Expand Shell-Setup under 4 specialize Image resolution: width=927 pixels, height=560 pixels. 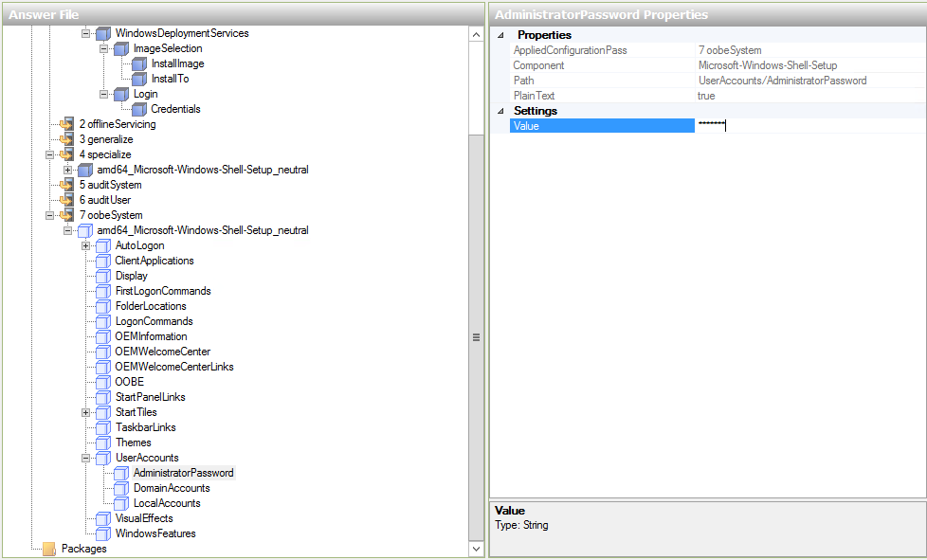point(67,171)
